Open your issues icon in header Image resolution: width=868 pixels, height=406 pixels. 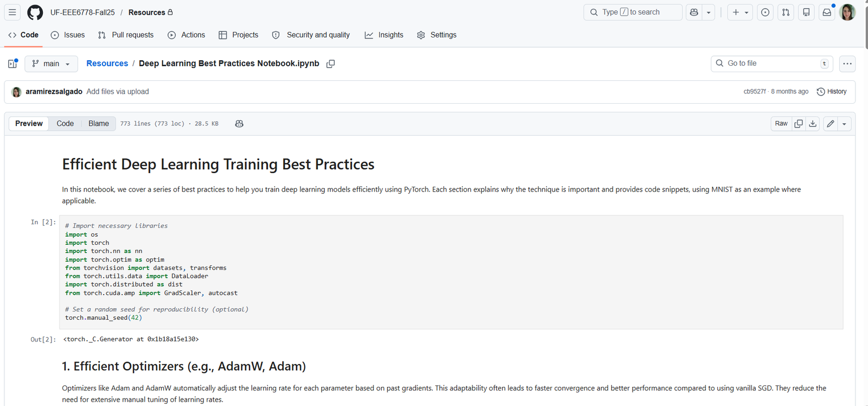coord(765,12)
